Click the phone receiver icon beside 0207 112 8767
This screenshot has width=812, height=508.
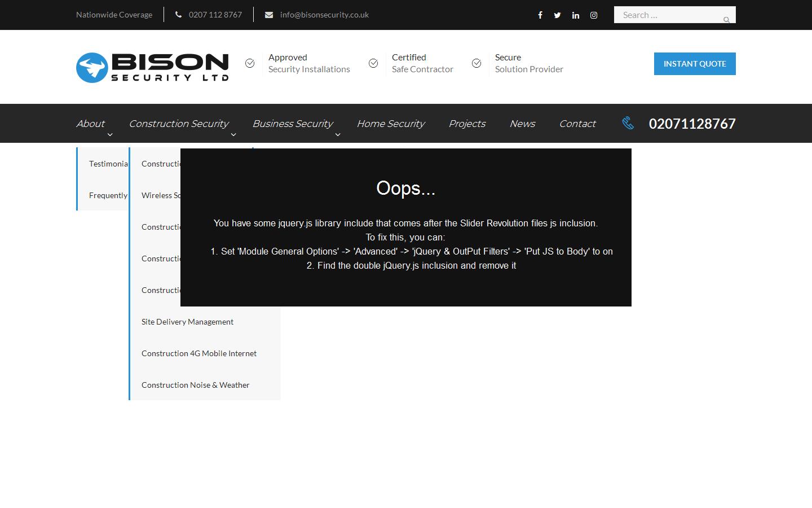(x=178, y=14)
